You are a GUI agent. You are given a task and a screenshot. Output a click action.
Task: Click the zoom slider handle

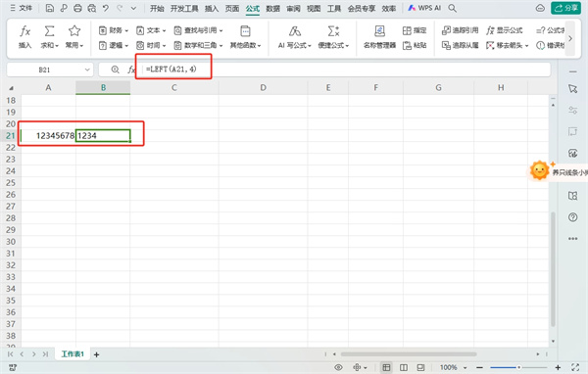519,367
